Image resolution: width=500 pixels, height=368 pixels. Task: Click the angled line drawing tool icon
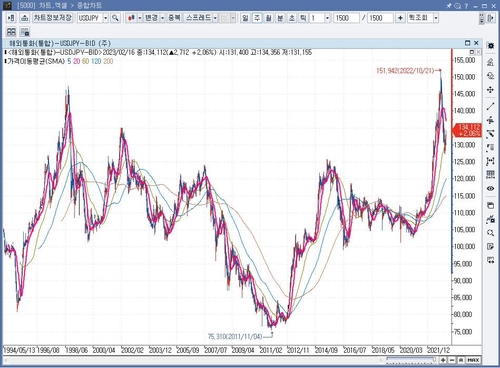pyautogui.click(x=490, y=134)
